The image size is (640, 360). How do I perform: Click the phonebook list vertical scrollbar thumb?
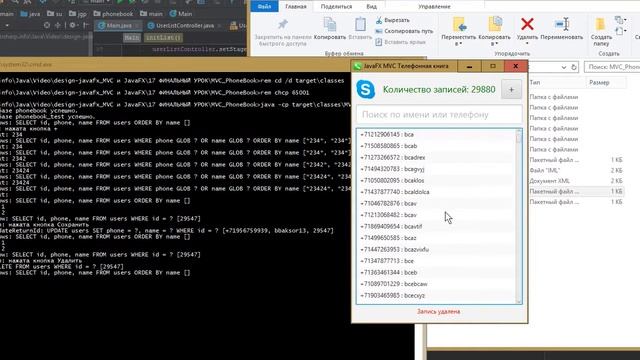point(519,138)
